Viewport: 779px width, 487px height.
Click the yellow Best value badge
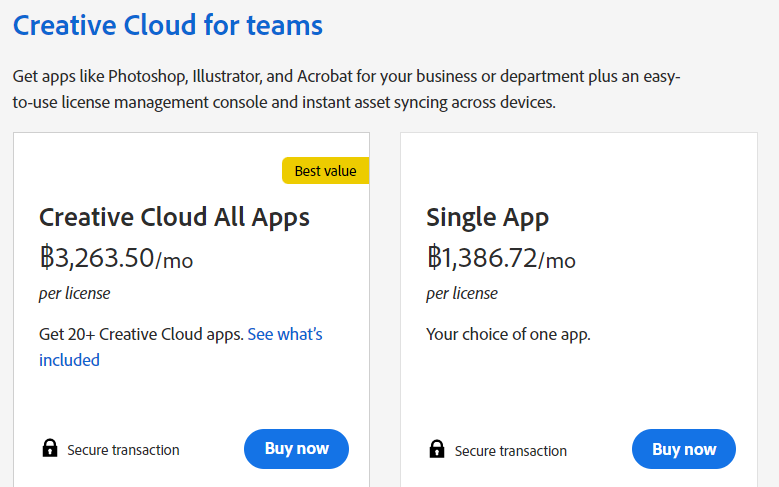pos(325,171)
